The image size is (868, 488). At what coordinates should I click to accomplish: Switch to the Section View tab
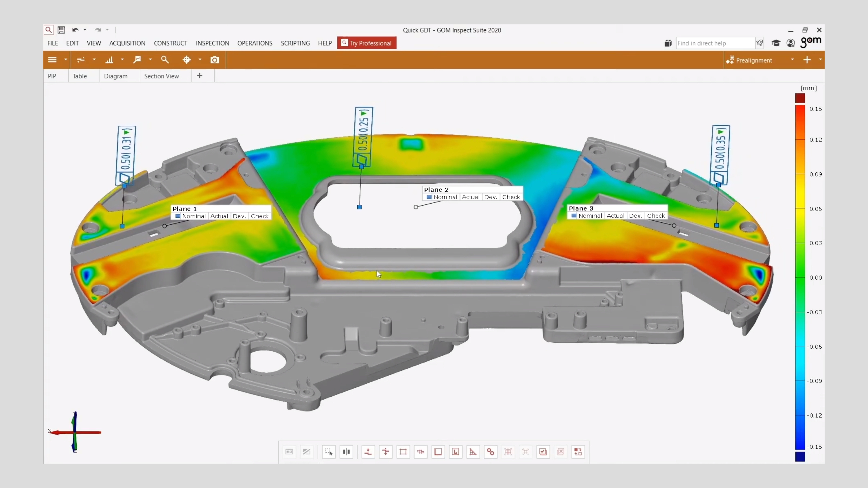(162, 76)
